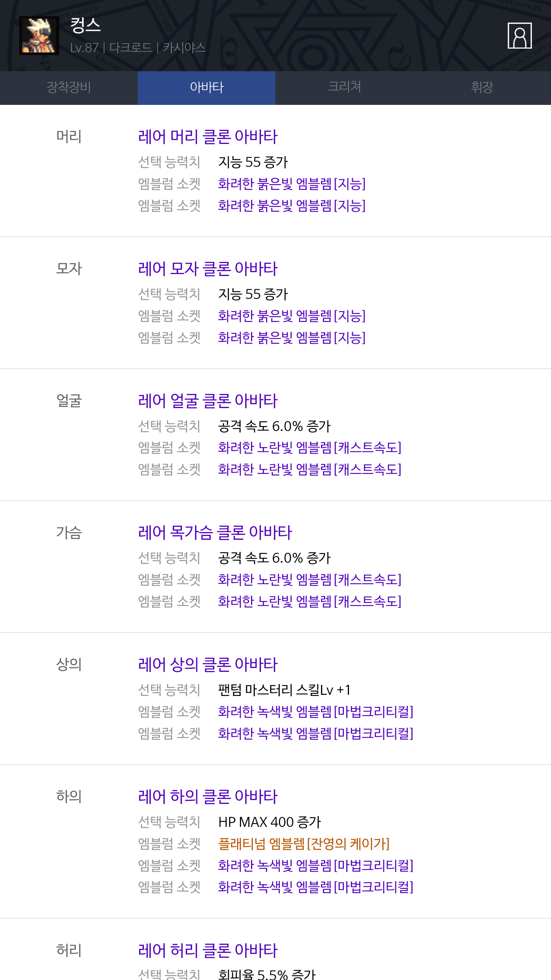Open 레어 하의 클론 아바타 link
This screenshot has height=980, width=551.
click(208, 797)
